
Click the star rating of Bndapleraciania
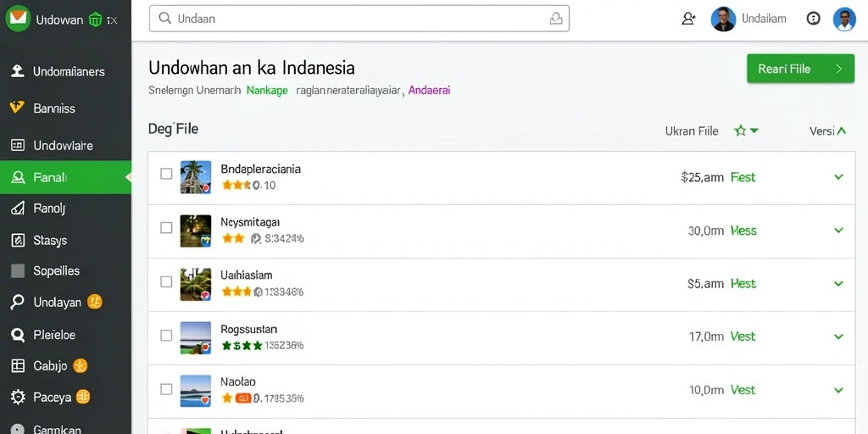point(236,186)
